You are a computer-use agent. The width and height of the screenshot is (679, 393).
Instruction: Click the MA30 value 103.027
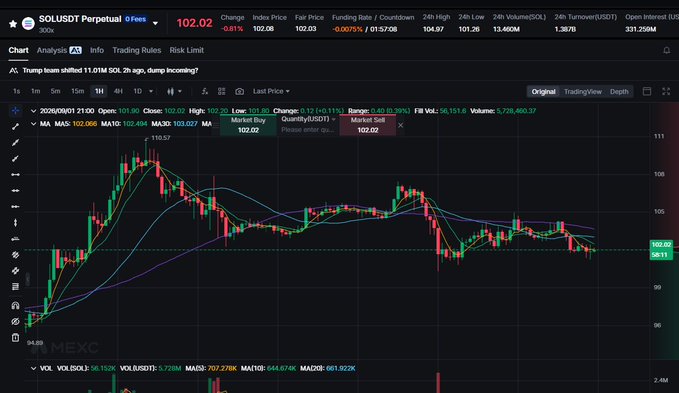click(185, 124)
